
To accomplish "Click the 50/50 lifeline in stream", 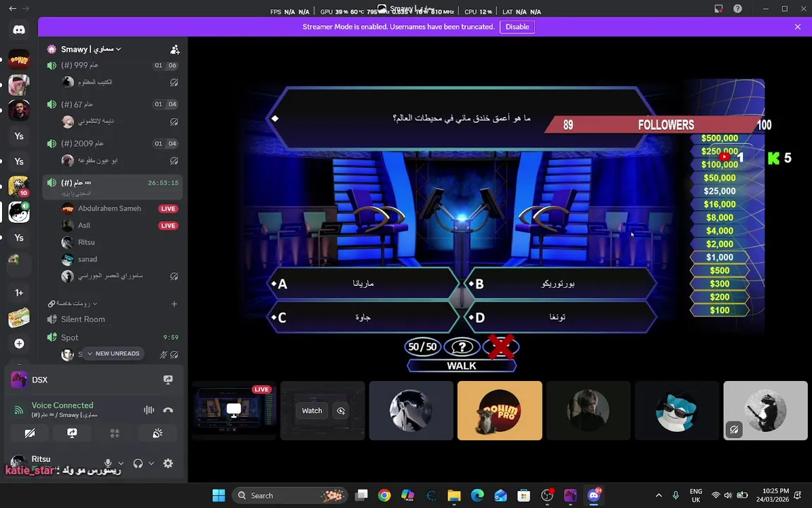I will coord(423,347).
